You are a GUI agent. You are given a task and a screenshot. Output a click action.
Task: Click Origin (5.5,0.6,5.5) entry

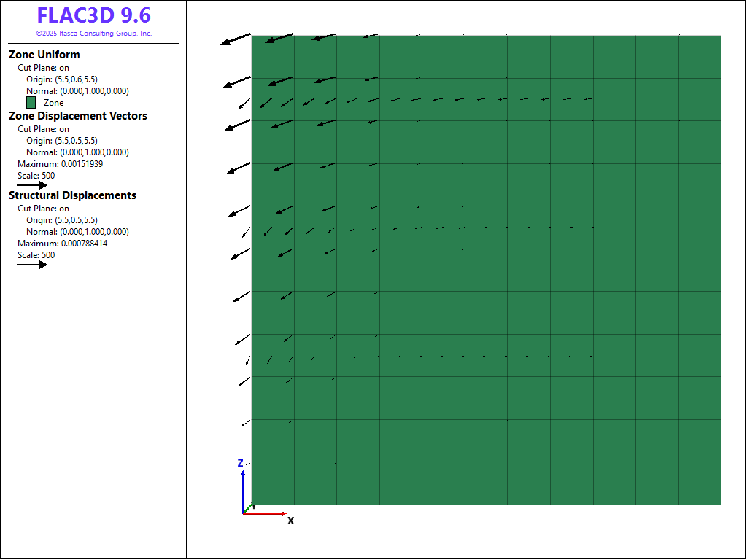71,79
